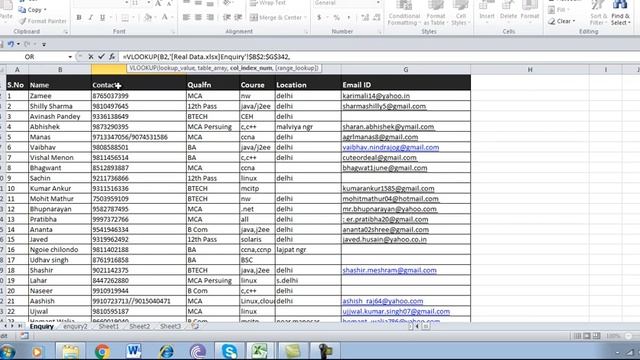Open Cell Styles gallery
Viewport: 640px width, 360px height.
[x=460, y=13]
